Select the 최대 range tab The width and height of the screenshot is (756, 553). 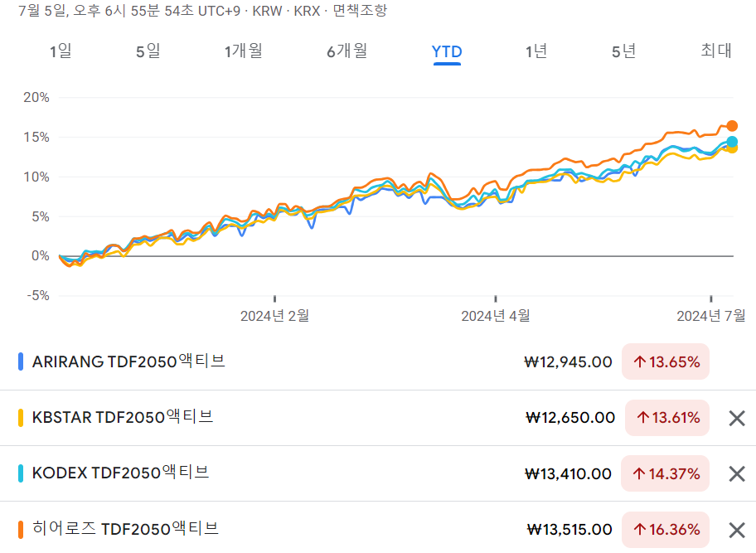[716, 50]
